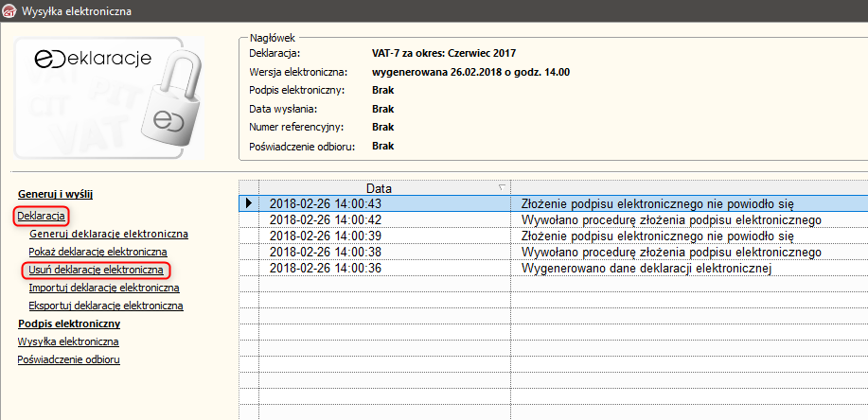Click the failed signature message at 14:00:43
This screenshot has width=868, height=420.
pos(659,203)
